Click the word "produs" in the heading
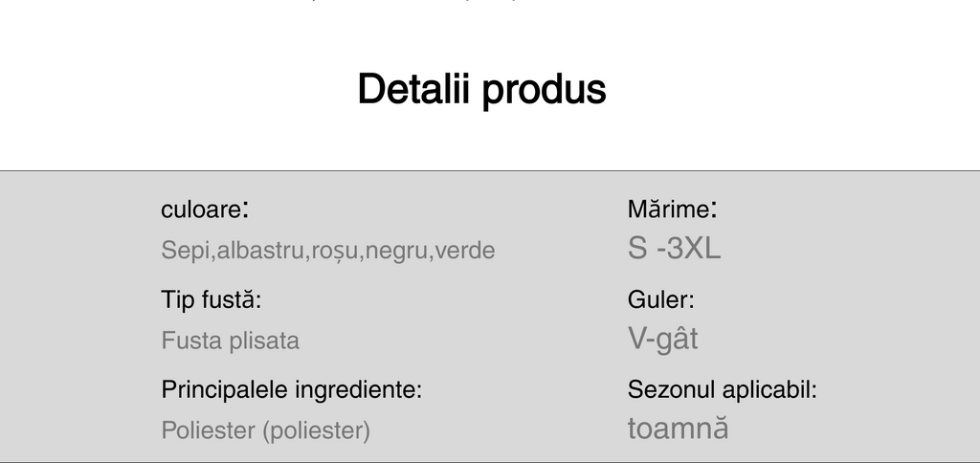 (544, 90)
